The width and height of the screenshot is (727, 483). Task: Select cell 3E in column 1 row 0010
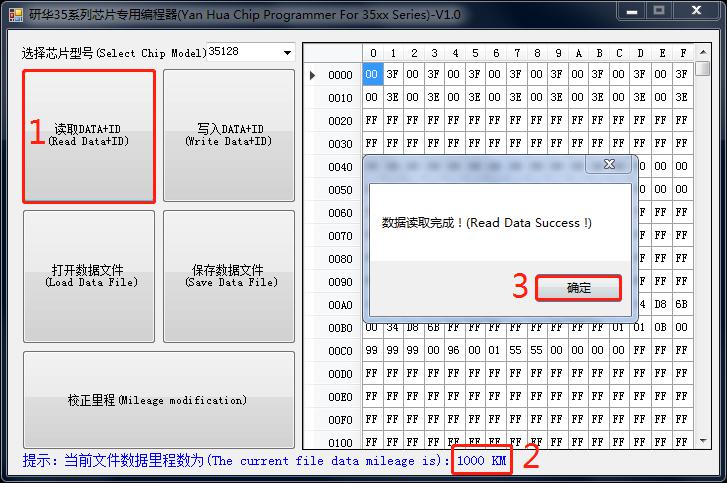pos(393,97)
